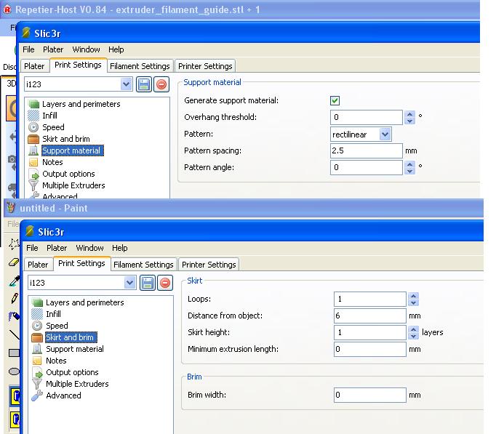The width and height of the screenshot is (504, 434).
Task: Click Layers and perimeters icon in upper window
Action: coord(33,104)
